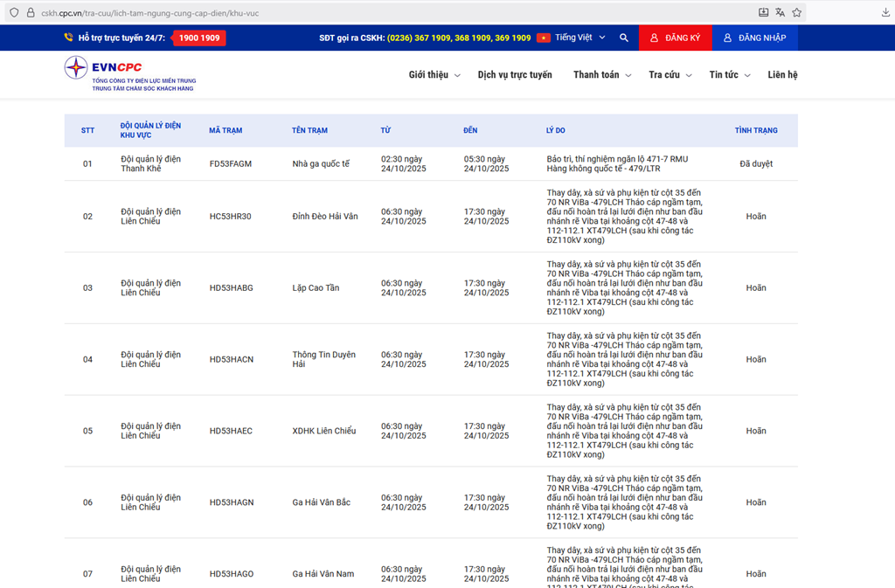Screen dimensions: 895x588
Task: Click the translate page icon in address bar
Action: tap(780, 13)
